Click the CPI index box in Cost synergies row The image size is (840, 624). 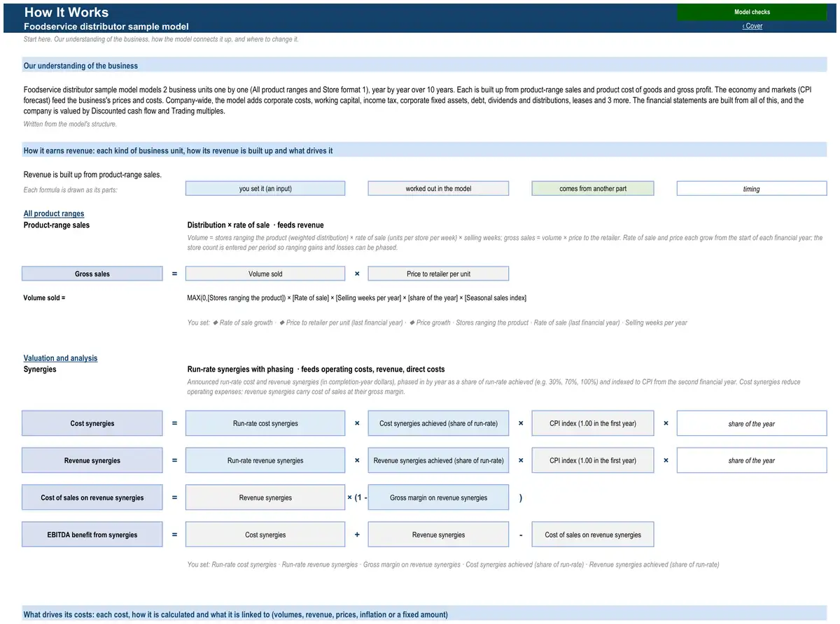(x=593, y=423)
